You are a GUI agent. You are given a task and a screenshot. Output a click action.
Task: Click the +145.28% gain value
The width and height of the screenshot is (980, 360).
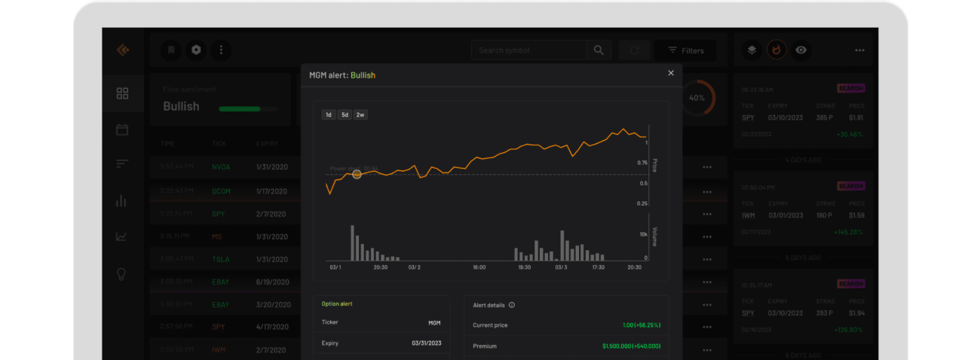click(848, 232)
